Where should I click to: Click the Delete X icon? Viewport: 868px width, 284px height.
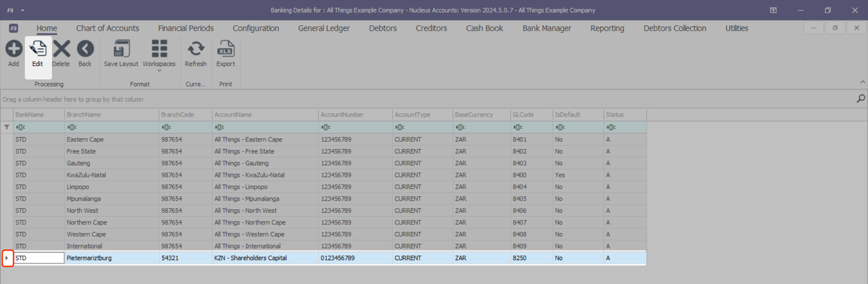tap(61, 49)
